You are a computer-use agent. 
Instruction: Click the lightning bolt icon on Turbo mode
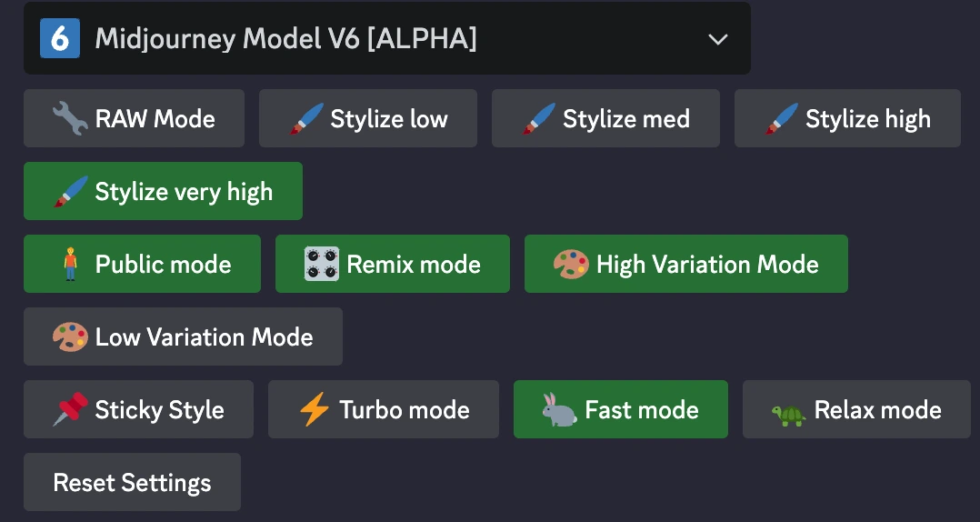[x=314, y=409]
